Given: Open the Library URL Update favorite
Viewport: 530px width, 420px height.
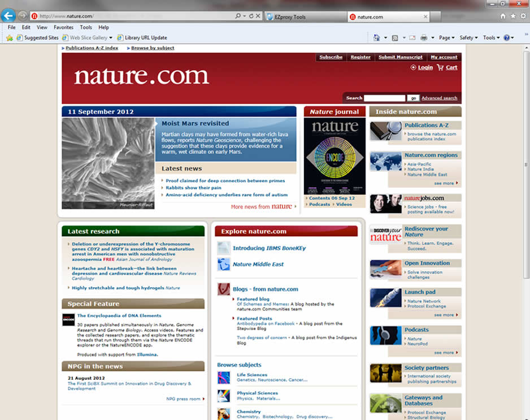Looking at the screenshot, I should coord(142,38).
